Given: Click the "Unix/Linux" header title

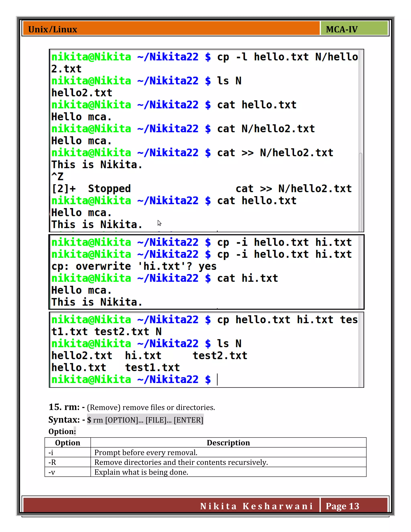Looking at the screenshot, I should pos(53,29).
